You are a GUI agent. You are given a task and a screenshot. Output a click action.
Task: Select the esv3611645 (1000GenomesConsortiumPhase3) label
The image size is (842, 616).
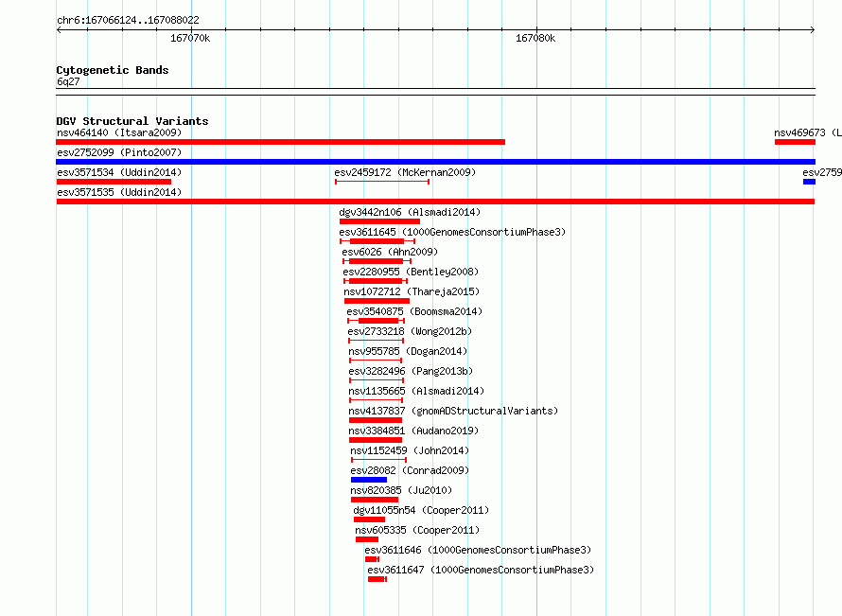tap(452, 232)
